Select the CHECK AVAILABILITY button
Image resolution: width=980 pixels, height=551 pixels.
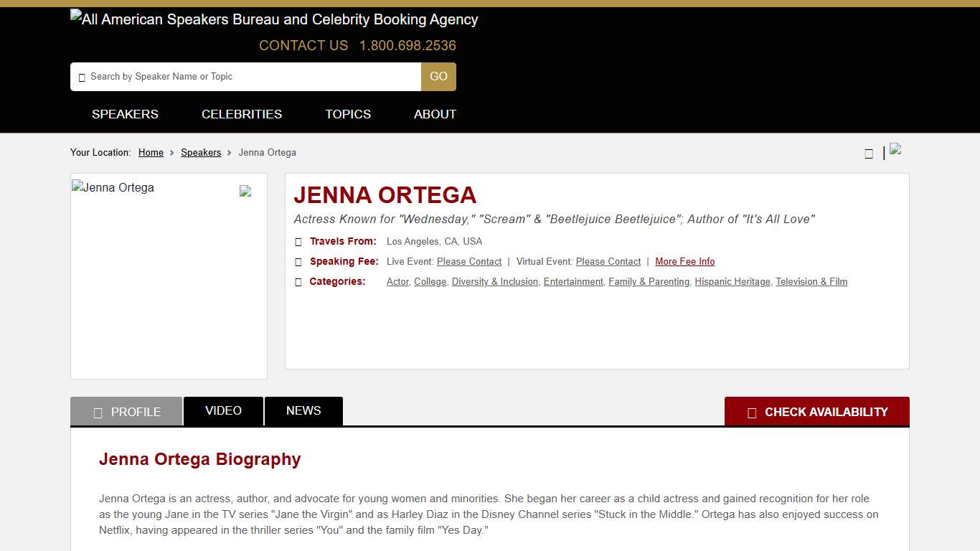[x=817, y=412]
